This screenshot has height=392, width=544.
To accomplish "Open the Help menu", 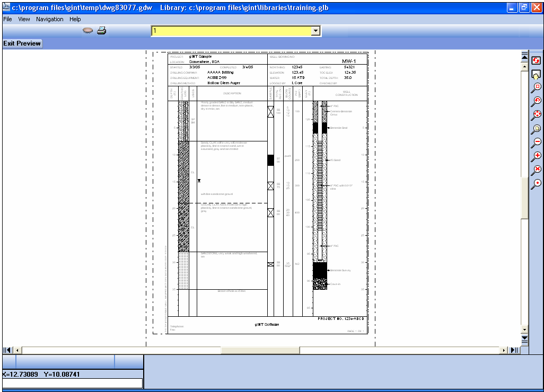I will (x=75, y=19).
